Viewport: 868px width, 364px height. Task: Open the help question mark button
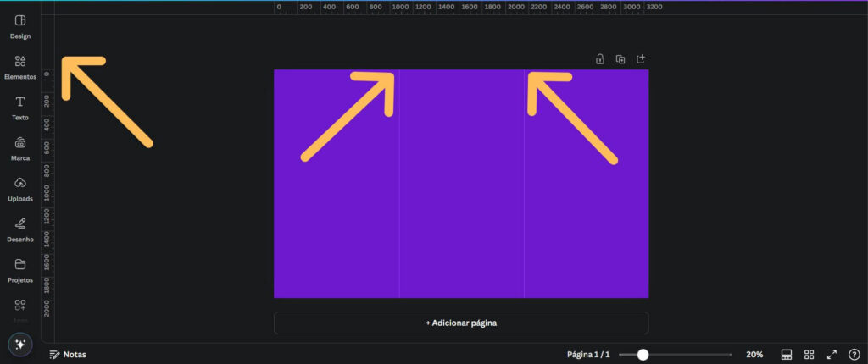(854, 355)
